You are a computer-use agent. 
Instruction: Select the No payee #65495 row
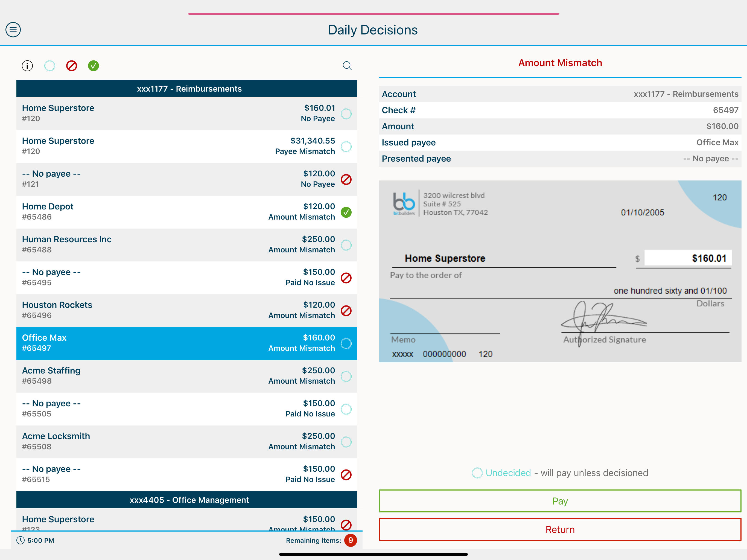coord(187,278)
